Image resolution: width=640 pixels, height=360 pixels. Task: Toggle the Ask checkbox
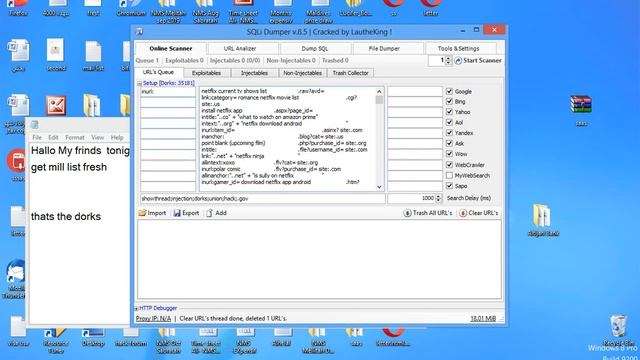point(449,143)
